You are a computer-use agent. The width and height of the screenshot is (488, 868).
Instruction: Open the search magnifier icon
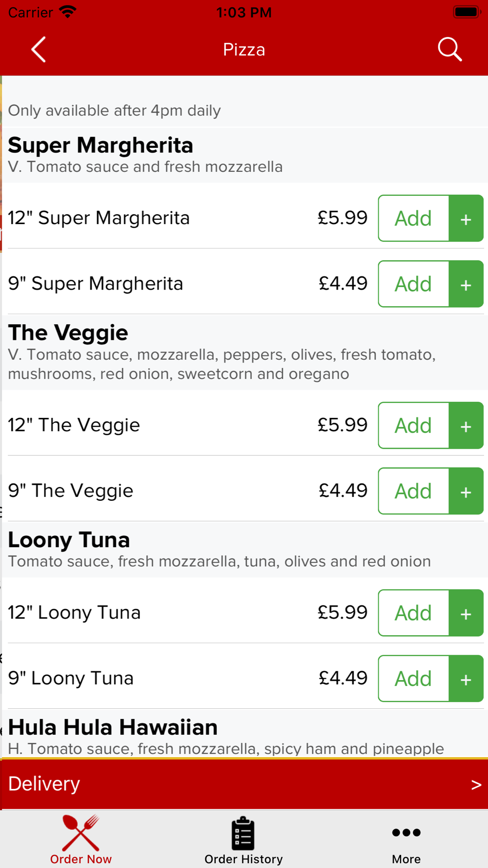coord(449,49)
